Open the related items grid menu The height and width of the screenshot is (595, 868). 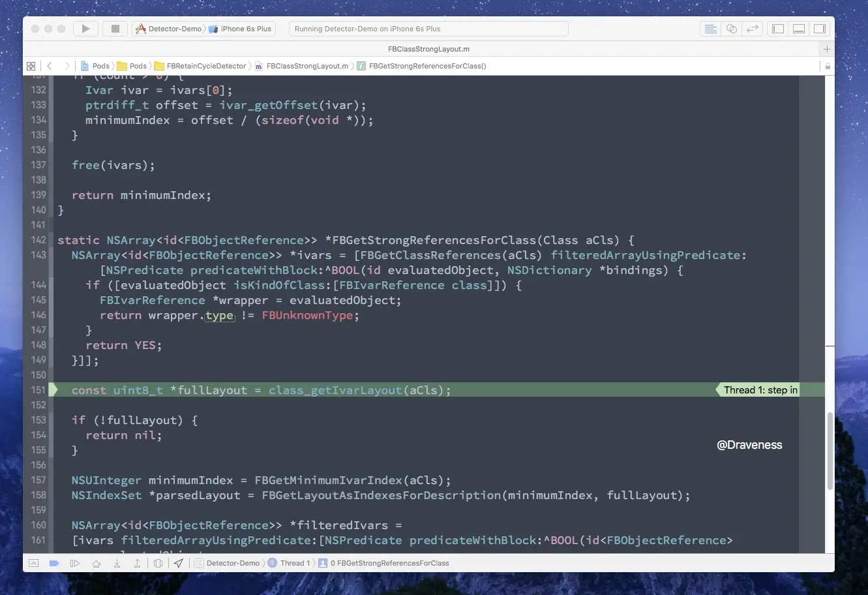[x=31, y=66]
